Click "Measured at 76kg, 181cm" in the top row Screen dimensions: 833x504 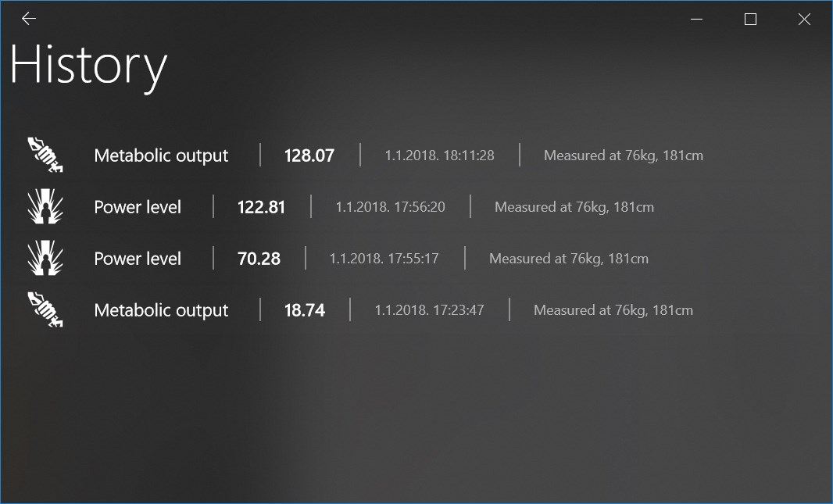tap(623, 155)
